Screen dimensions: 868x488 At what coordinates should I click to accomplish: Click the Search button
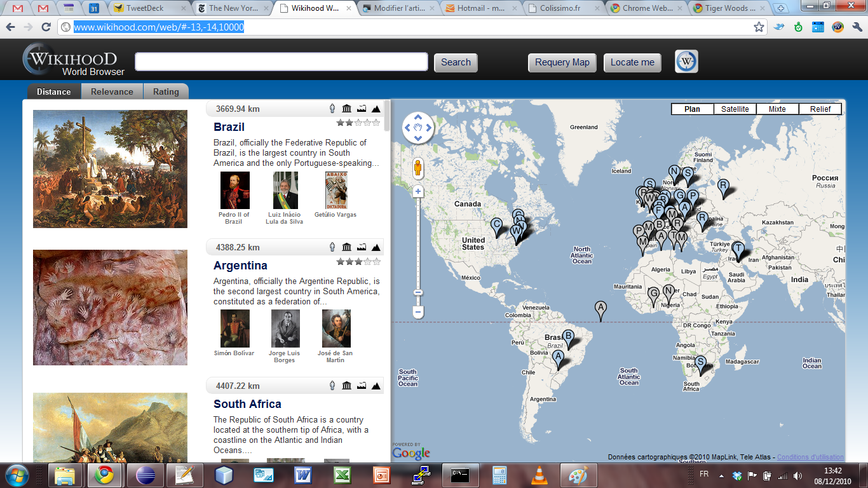[456, 62]
